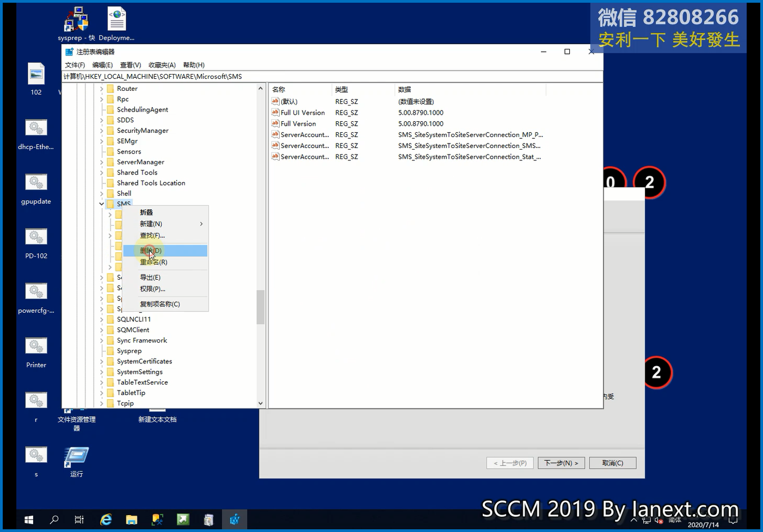
Task: Expand the Tcpip registry key
Action: click(102, 403)
